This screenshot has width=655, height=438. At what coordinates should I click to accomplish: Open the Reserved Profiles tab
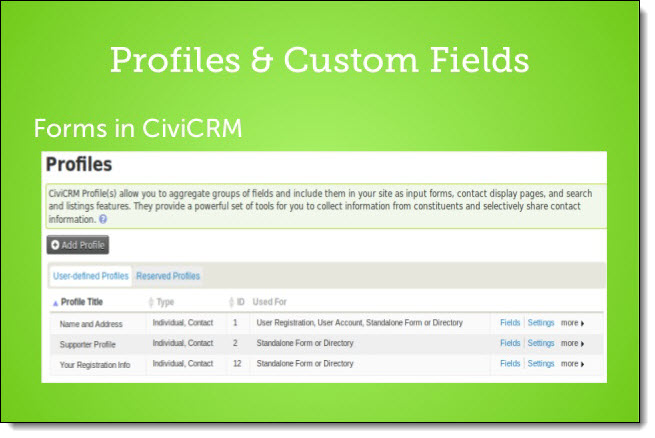[x=168, y=276]
